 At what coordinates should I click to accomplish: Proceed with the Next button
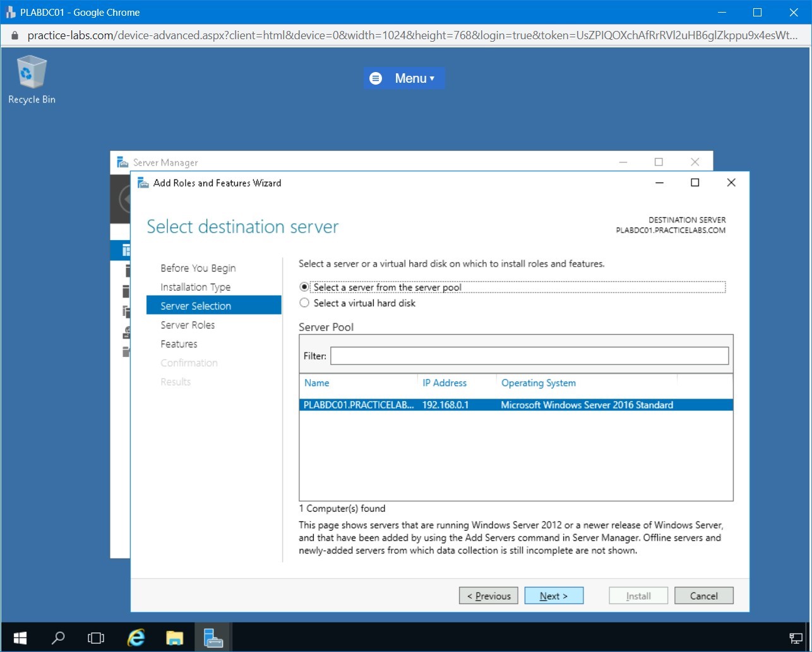coord(554,596)
